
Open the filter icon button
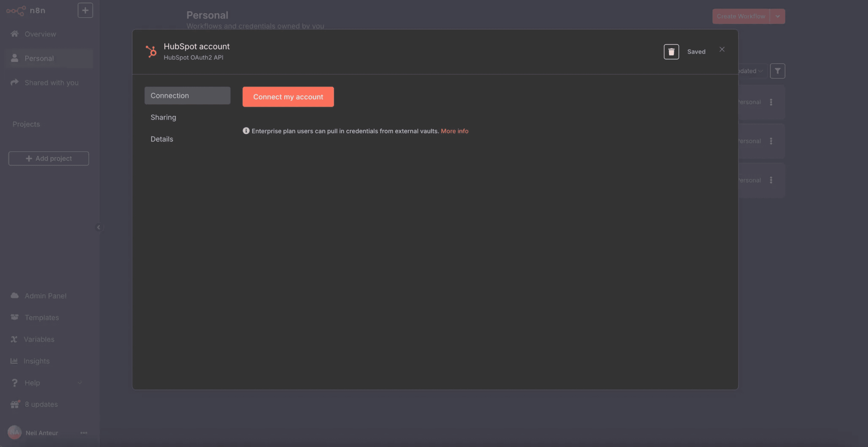click(x=777, y=71)
